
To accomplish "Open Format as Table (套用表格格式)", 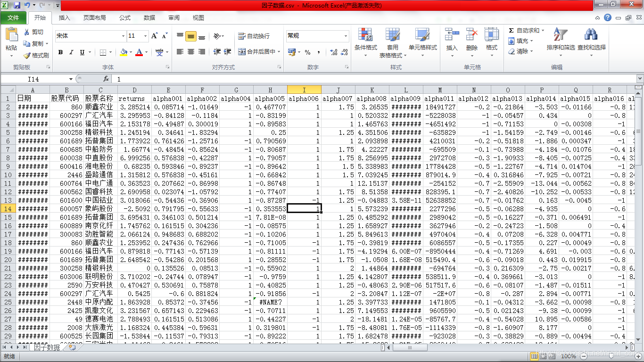I will pos(393,43).
